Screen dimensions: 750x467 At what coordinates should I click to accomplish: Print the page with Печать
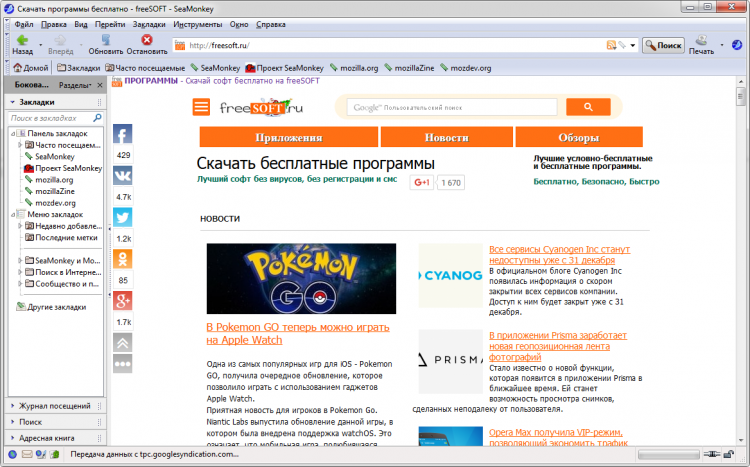[x=701, y=45]
